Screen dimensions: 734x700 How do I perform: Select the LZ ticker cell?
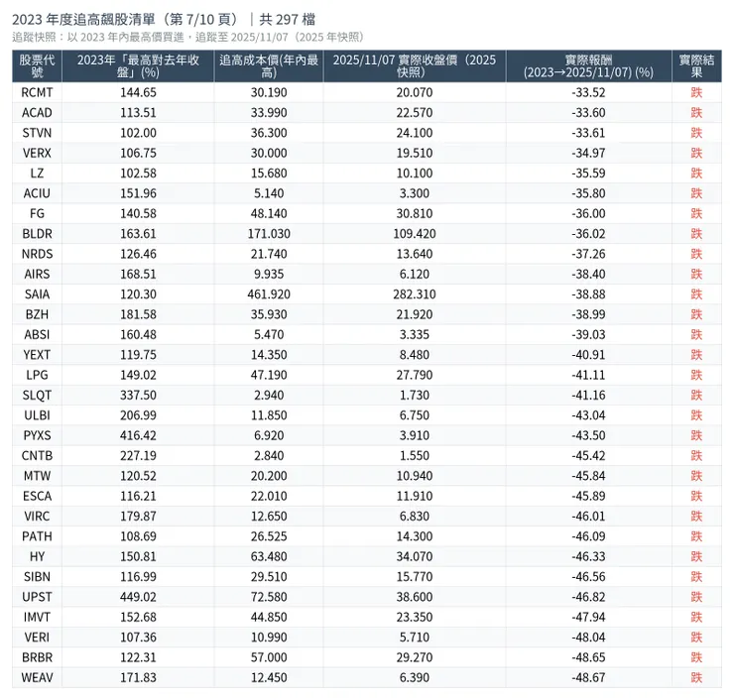coord(37,174)
